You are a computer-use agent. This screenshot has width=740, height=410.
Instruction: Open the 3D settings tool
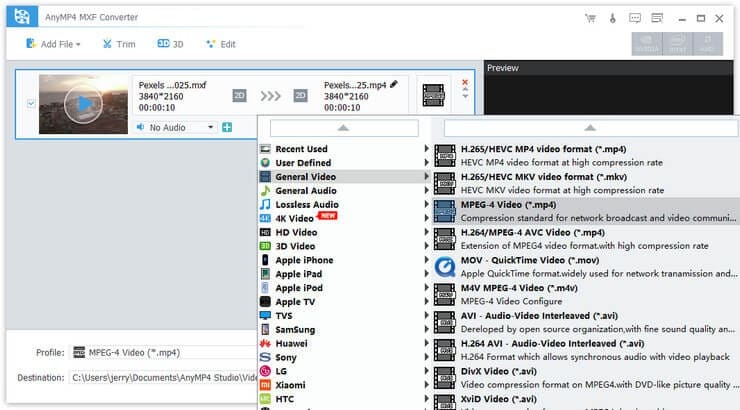point(170,44)
